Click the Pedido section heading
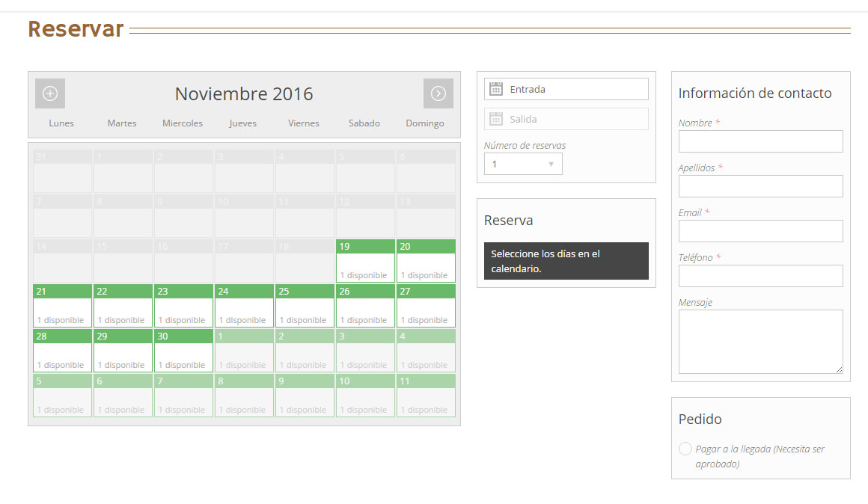Image resolution: width=868 pixels, height=504 pixels. [x=700, y=419]
